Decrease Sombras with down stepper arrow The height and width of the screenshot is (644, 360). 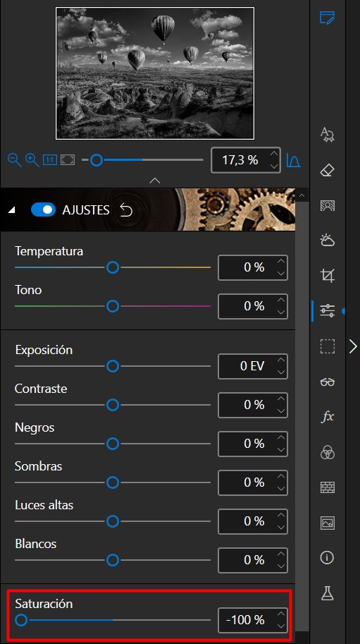pyautogui.click(x=281, y=489)
